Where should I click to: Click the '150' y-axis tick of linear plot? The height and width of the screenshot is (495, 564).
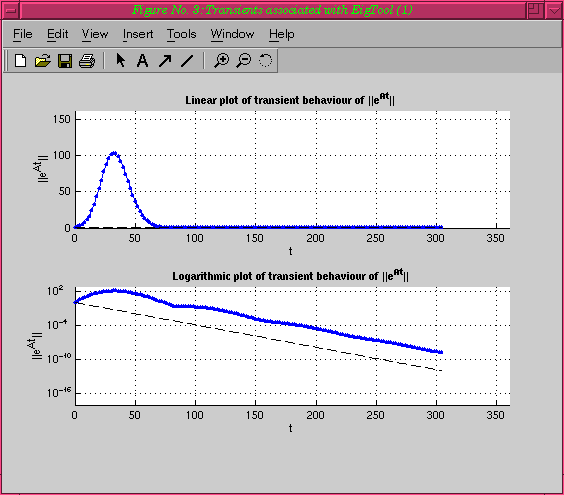tap(62, 119)
